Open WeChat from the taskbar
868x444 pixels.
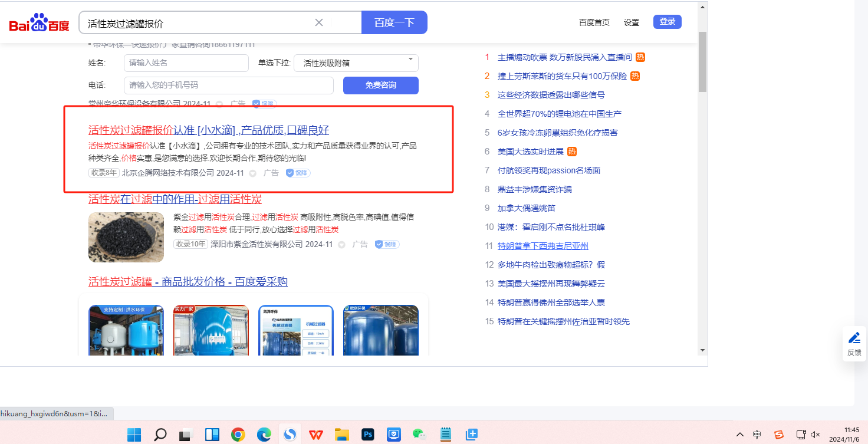[x=419, y=435]
